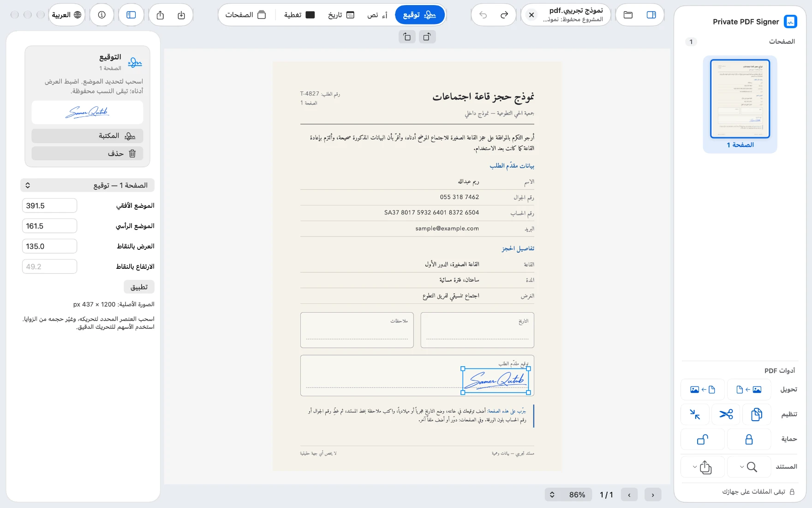The image size is (812, 508).
Task: Select the signature image on document
Action: click(x=496, y=381)
